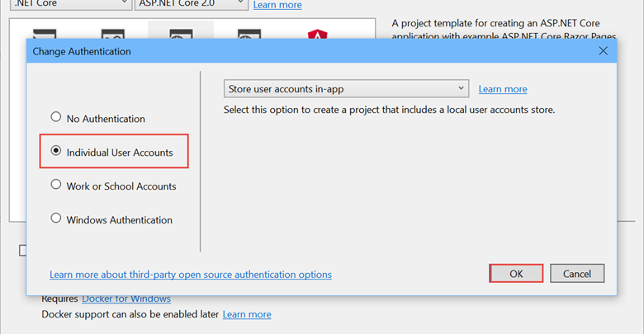This screenshot has width=644, height=334.
Task: Cancel the Change Authentication dialog
Action: pos(577,273)
